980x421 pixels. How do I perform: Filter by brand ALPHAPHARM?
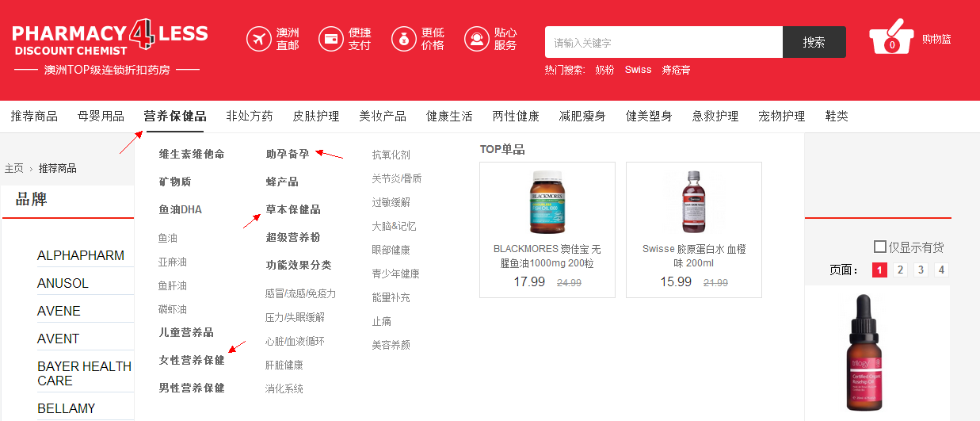point(81,255)
